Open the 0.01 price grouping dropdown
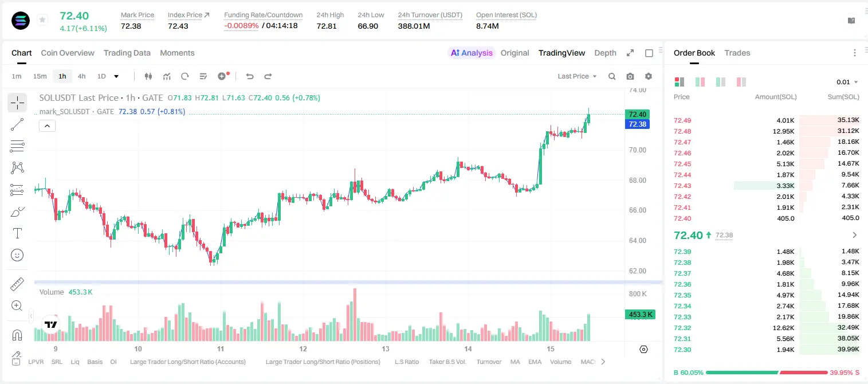This screenshot has width=868, height=384. pos(847,82)
